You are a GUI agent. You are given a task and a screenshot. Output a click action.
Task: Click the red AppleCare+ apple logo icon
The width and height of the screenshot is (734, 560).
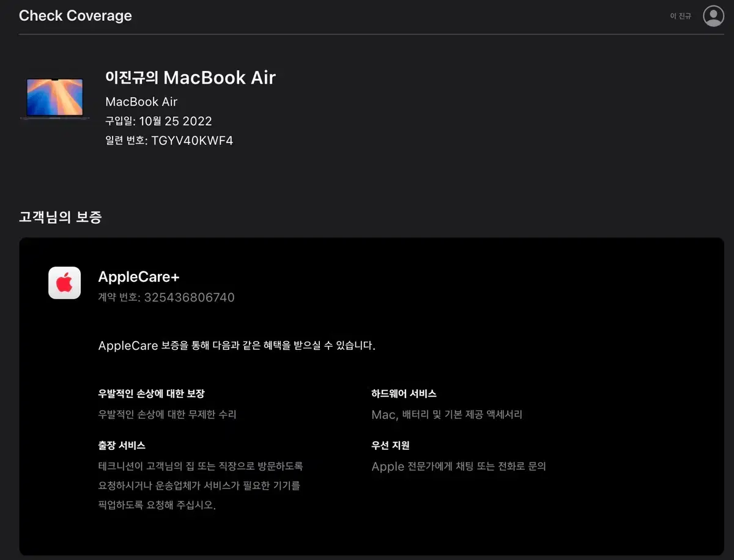(65, 283)
